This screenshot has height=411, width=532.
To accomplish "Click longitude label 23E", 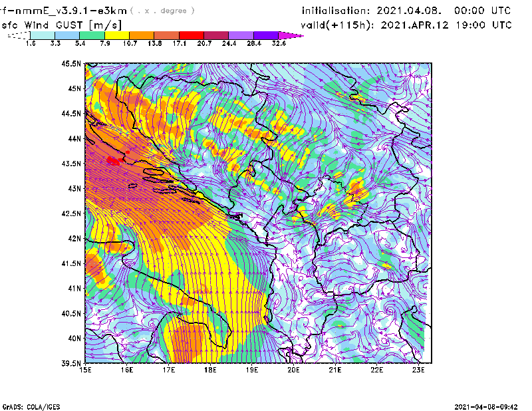I will 418,370.
